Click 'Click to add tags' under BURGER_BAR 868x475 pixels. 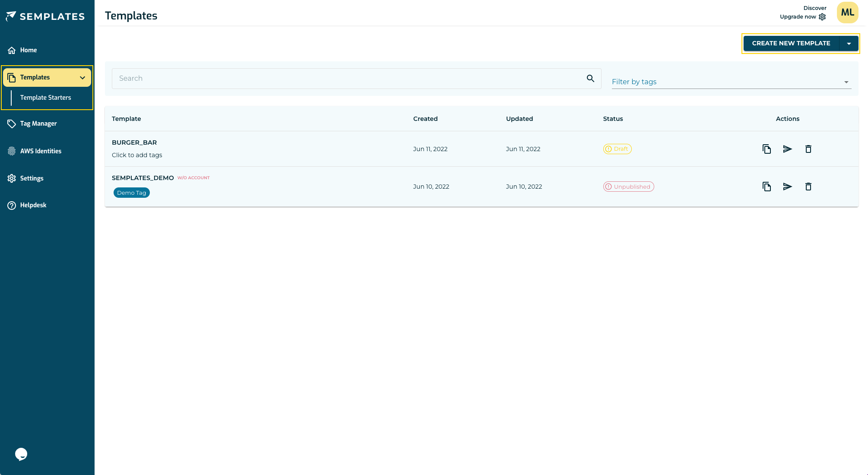coord(137,155)
